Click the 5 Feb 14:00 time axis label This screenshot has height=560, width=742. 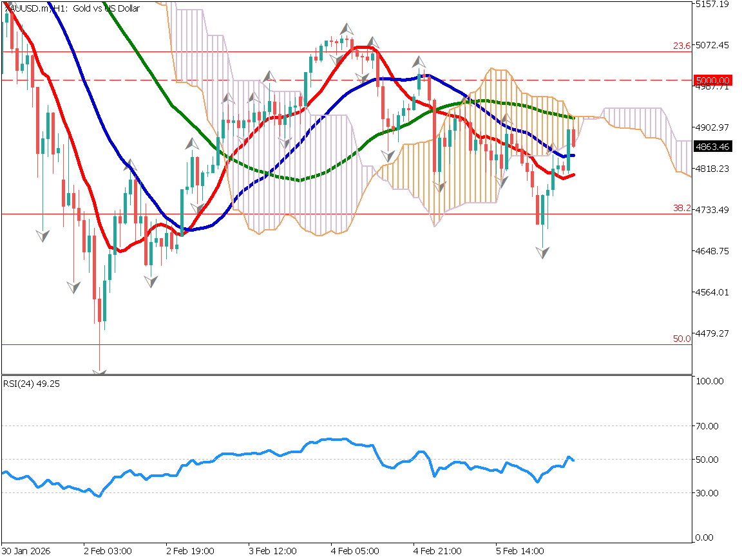[520, 552]
